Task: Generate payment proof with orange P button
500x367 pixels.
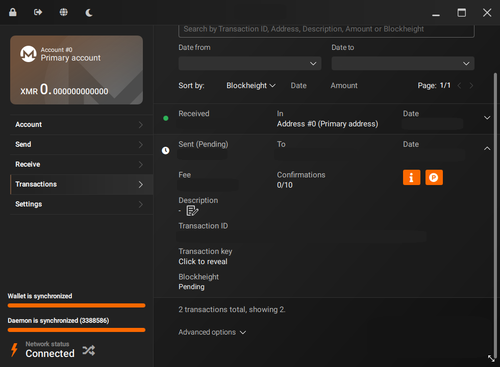Action: [434, 177]
